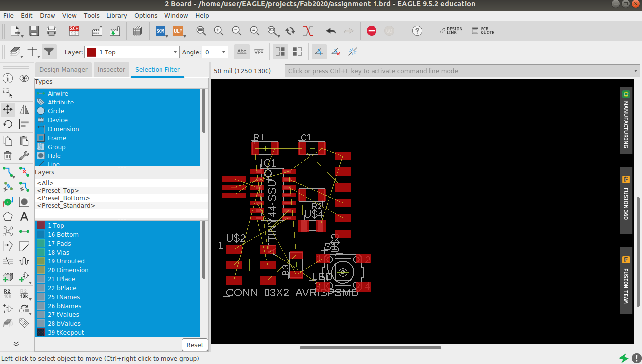Open the grid settings dropdown icon
642x364 pixels.
point(33,52)
